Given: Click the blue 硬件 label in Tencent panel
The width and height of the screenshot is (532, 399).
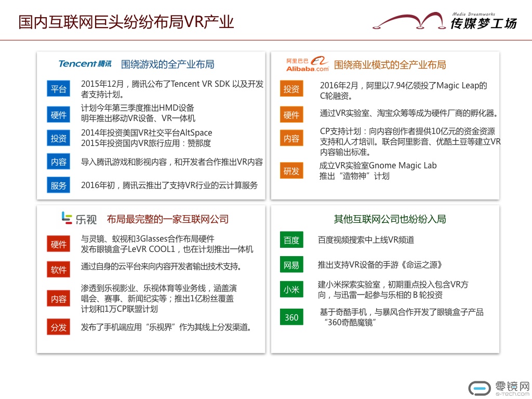Looking at the screenshot, I should (x=59, y=115).
